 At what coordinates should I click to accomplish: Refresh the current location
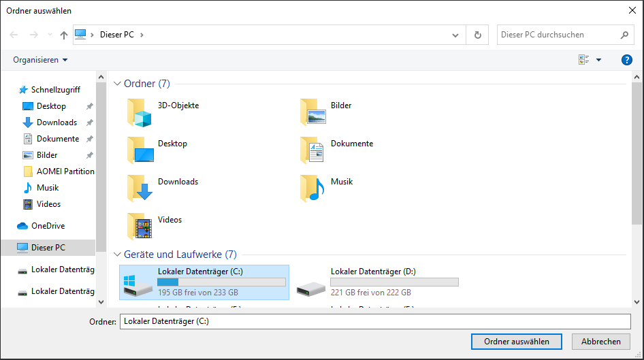tap(477, 35)
